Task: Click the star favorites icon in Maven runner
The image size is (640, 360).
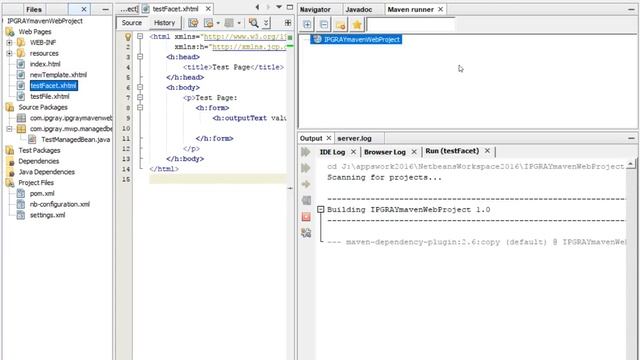Action: click(357, 25)
